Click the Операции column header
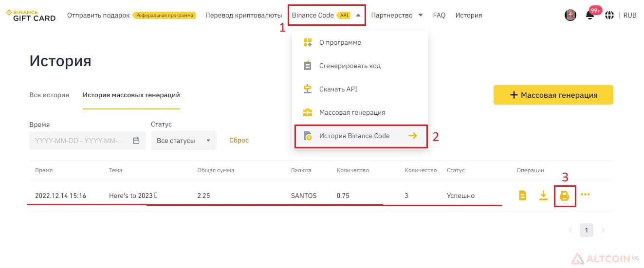This screenshot has width=644, height=268. (530, 170)
